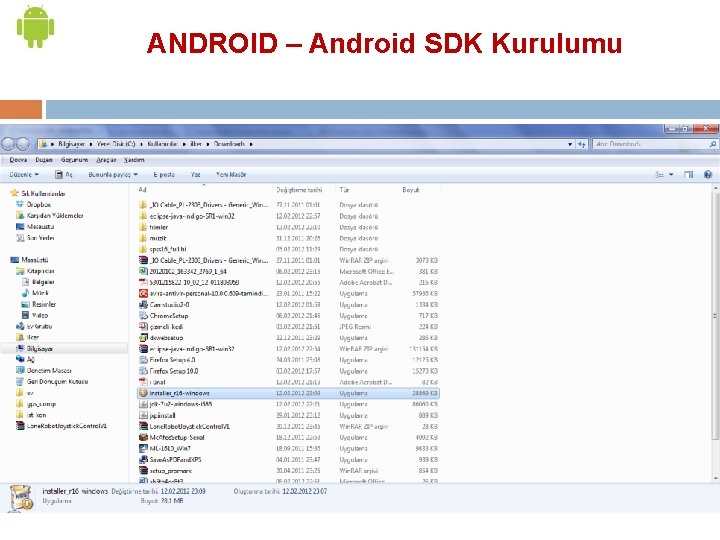Screen dimensions: 720x540
Task: Click the Dropbox icon in favorites
Action: pos(20,204)
